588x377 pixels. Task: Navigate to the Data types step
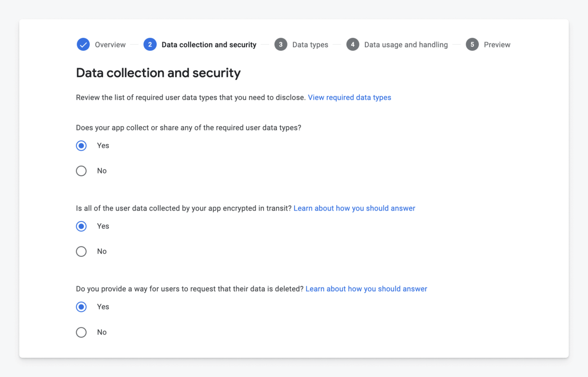[x=310, y=44]
